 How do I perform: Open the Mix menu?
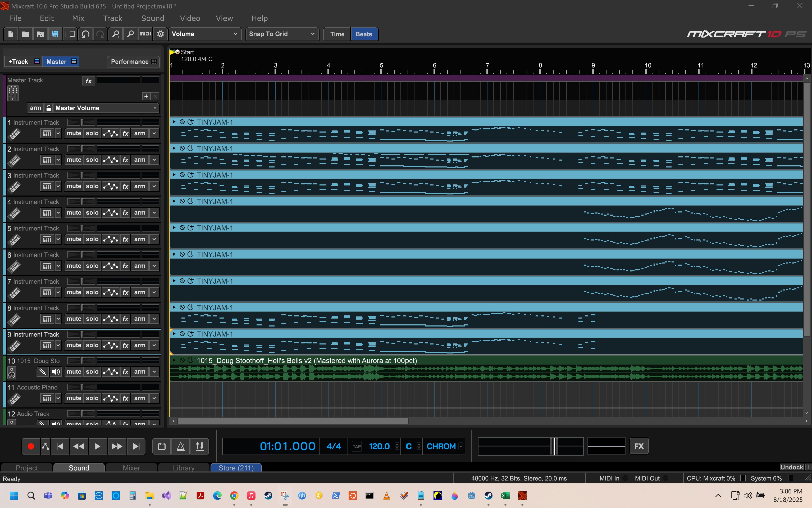(78, 18)
